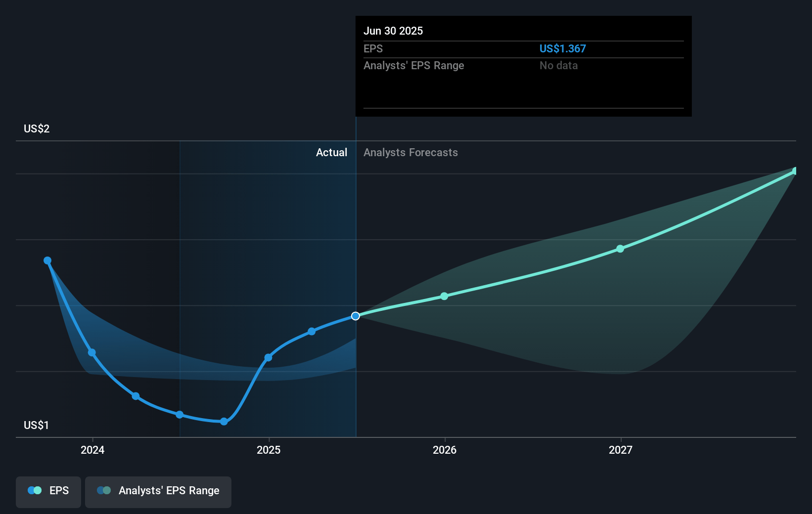Viewport: 812px width, 514px height.
Task: Click the 2026 x-axis label
Action: point(445,450)
